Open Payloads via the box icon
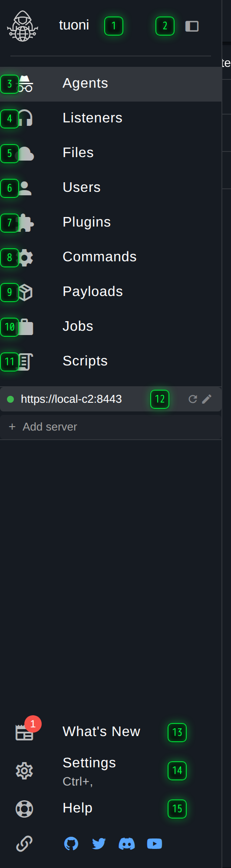The image size is (231, 868). [x=25, y=292]
